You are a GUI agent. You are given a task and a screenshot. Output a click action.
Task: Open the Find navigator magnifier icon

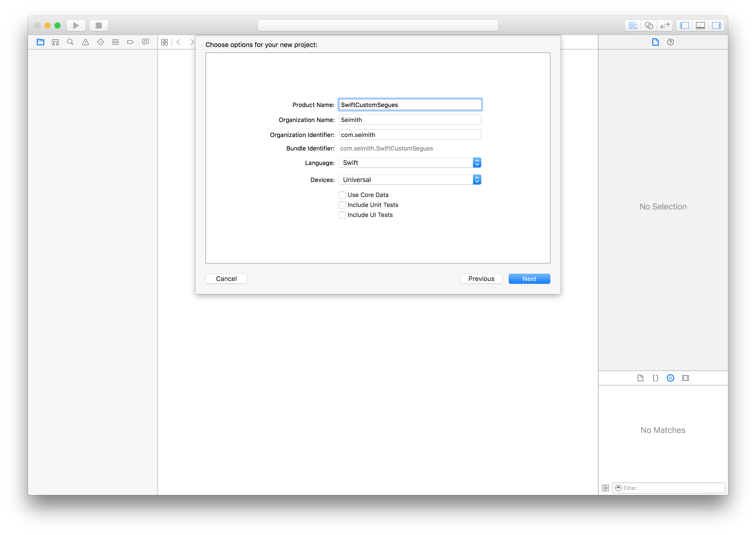point(70,42)
